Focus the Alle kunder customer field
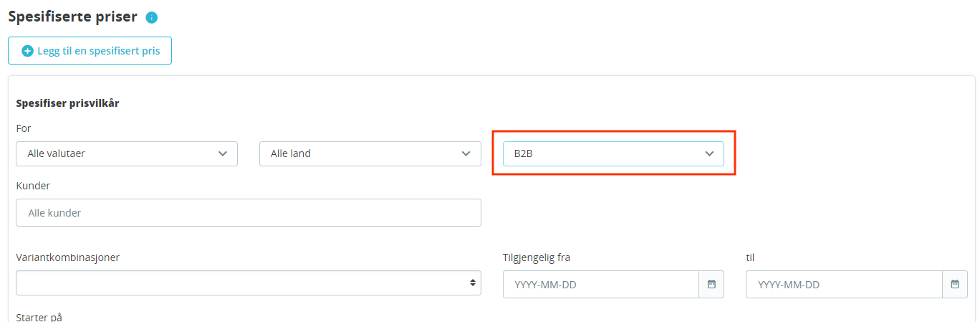This screenshot has width=980, height=322. point(249,213)
